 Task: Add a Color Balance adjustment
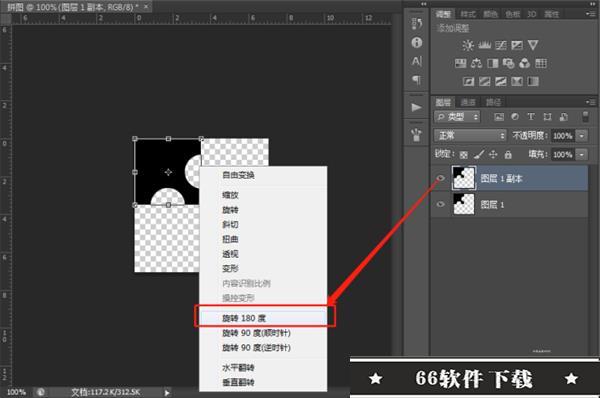(x=476, y=63)
